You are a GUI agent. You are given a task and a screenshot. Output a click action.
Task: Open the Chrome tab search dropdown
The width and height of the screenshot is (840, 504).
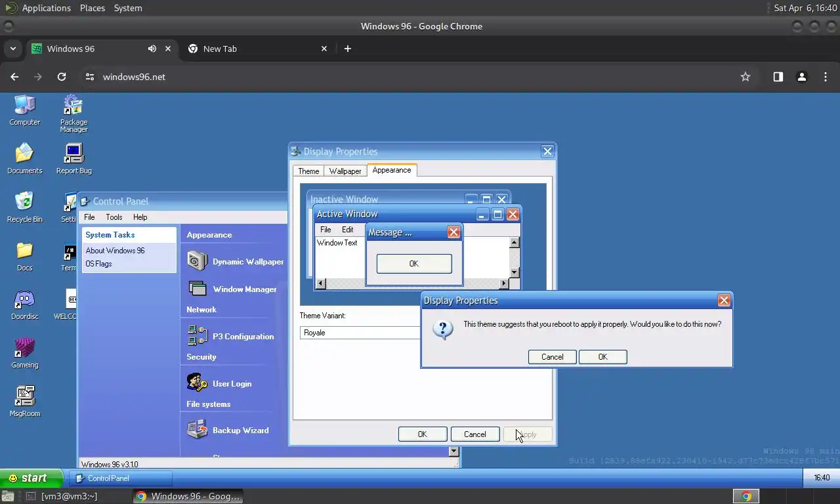coord(12,49)
